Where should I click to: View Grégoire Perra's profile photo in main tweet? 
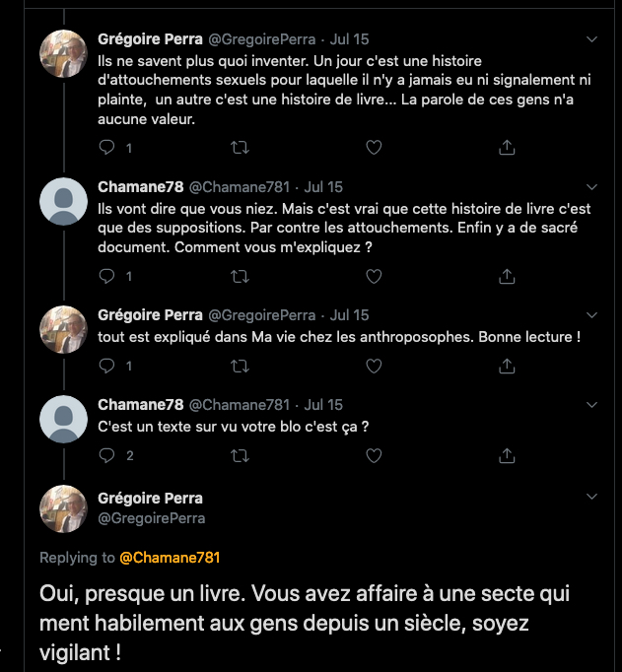pyautogui.click(x=64, y=508)
